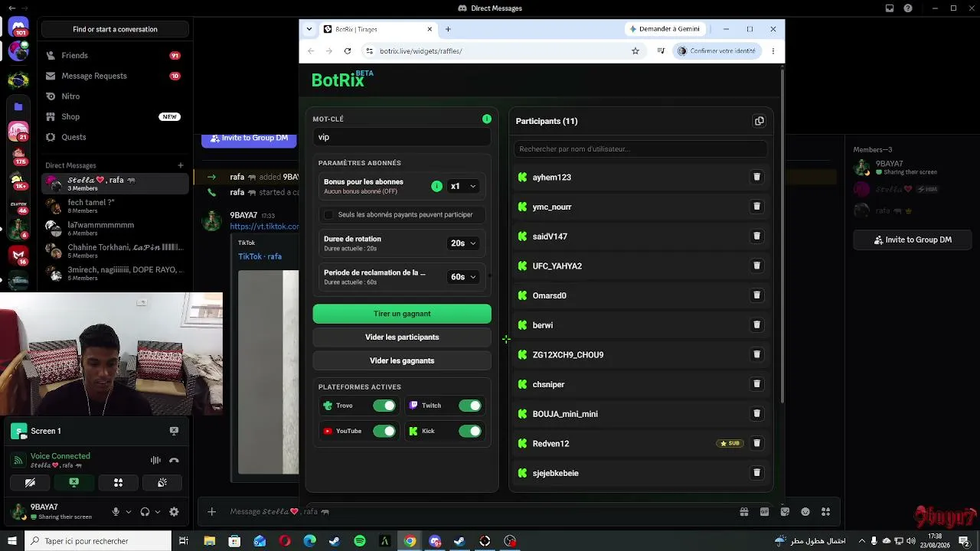Viewport: 980px width, 551px height.
Task: Open Discord user settings gear
Action: 174,512
